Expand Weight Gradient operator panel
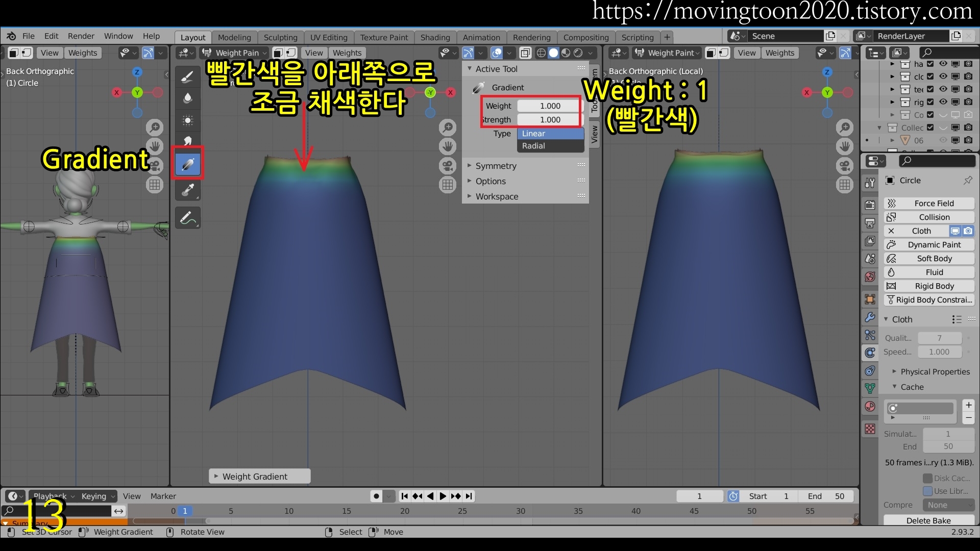Image resolution: width=980 pixels, height=551 pixels. (x=259, y=477)
